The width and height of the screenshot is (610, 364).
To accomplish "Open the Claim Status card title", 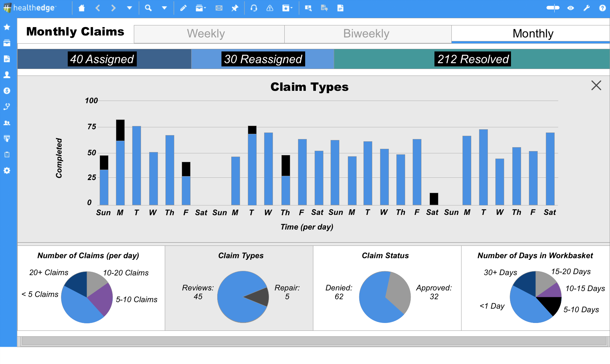I will click(x=385, y=256).
